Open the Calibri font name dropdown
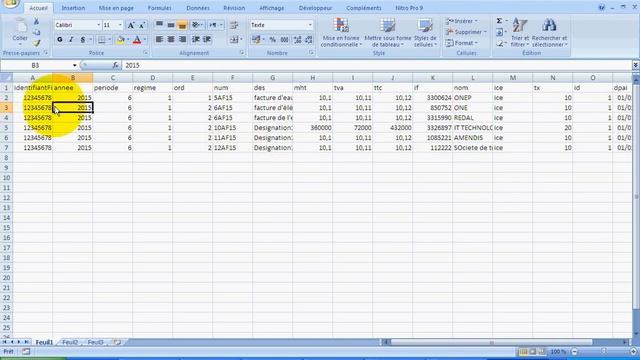 pos(98,25)
